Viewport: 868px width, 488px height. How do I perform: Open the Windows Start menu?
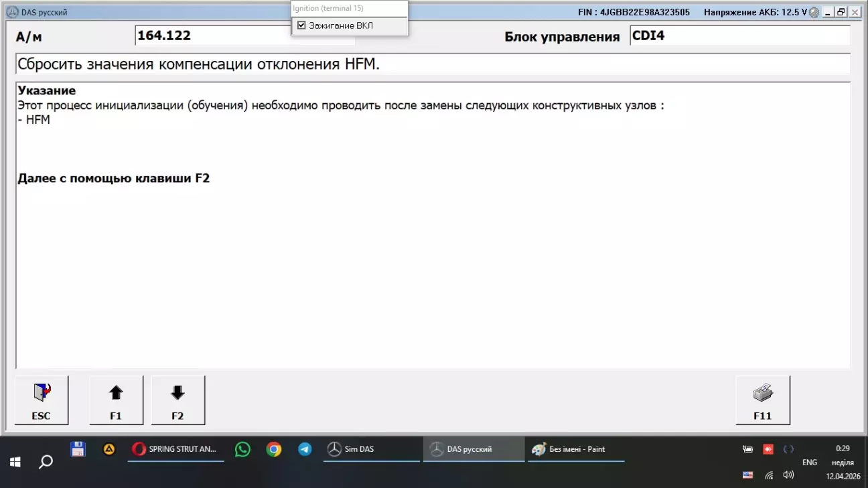[15, 462]
